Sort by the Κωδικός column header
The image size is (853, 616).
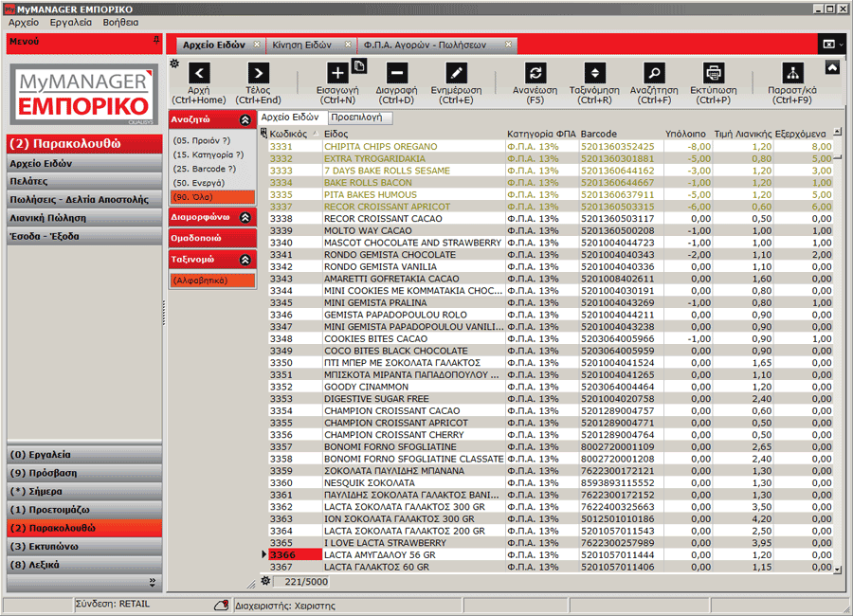click(x=295, y=134)
